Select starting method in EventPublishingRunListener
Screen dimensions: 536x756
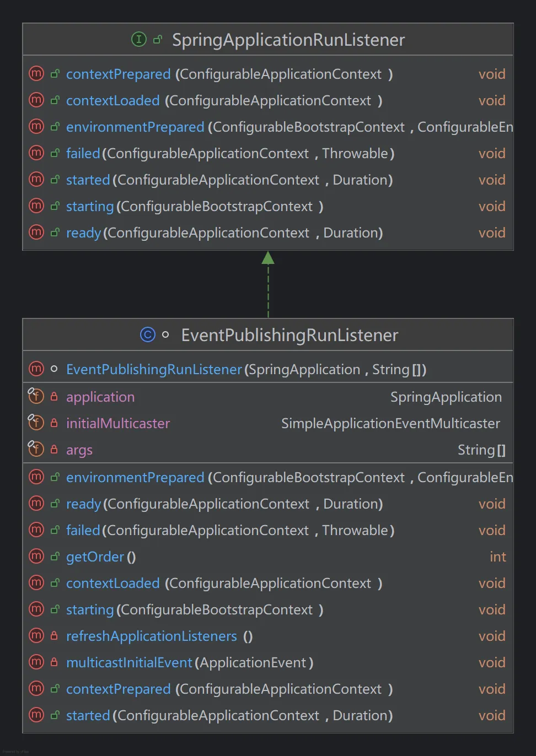point(90,610)
